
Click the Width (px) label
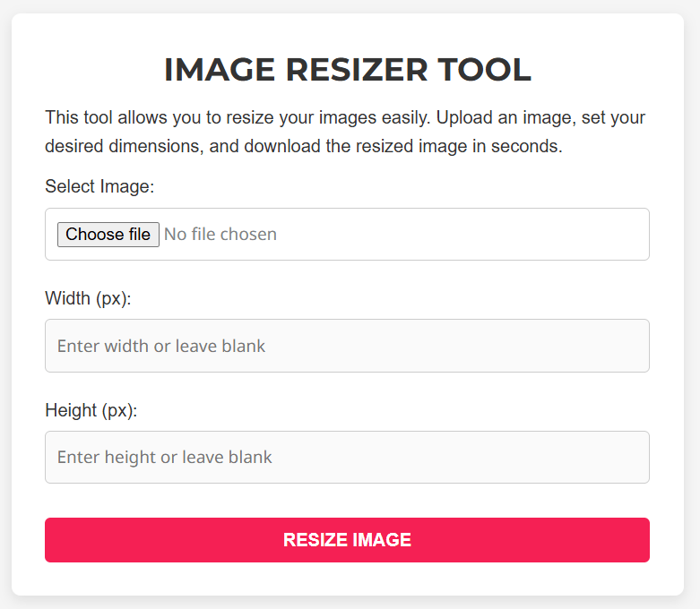click(x=88, y=298)
